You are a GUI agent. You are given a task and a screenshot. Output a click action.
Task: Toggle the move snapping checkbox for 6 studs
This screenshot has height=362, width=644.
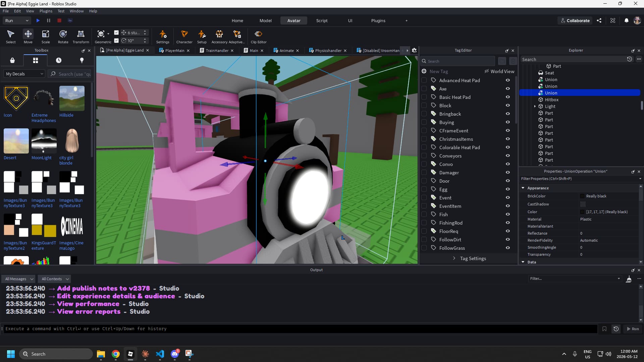point(116,33)
